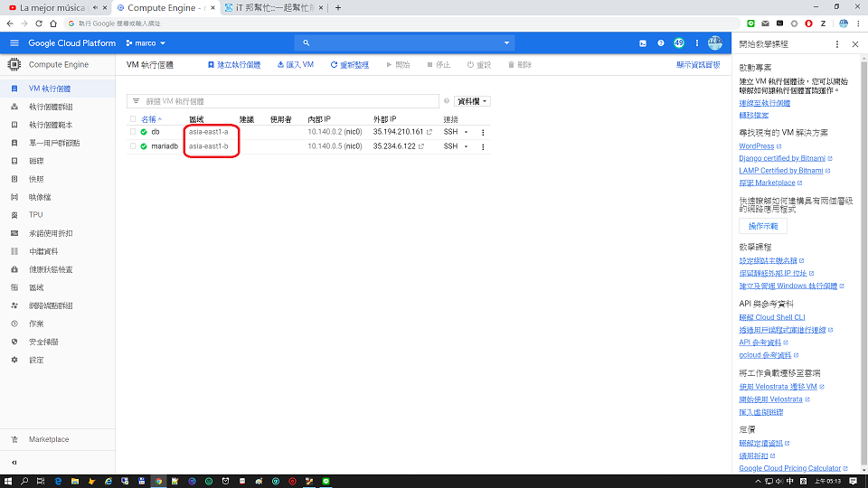Open external IP link icon for 35.194.210.161

pyautogui.click(x=429, y=132)
